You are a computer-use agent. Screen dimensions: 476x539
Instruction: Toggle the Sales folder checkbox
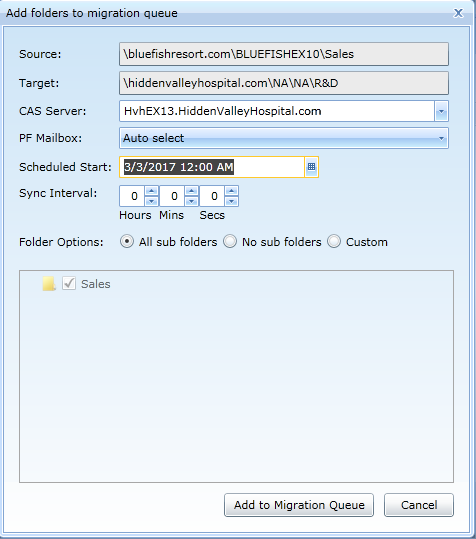69,284
